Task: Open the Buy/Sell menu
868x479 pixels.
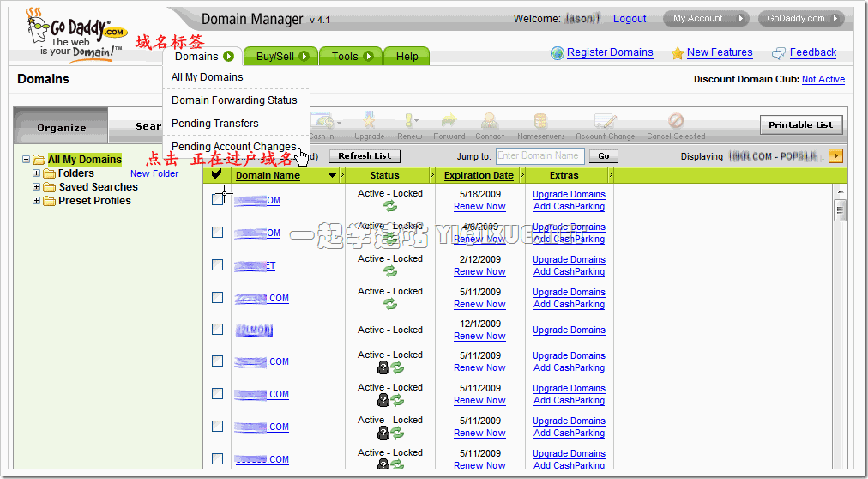Action: (281, 57)
